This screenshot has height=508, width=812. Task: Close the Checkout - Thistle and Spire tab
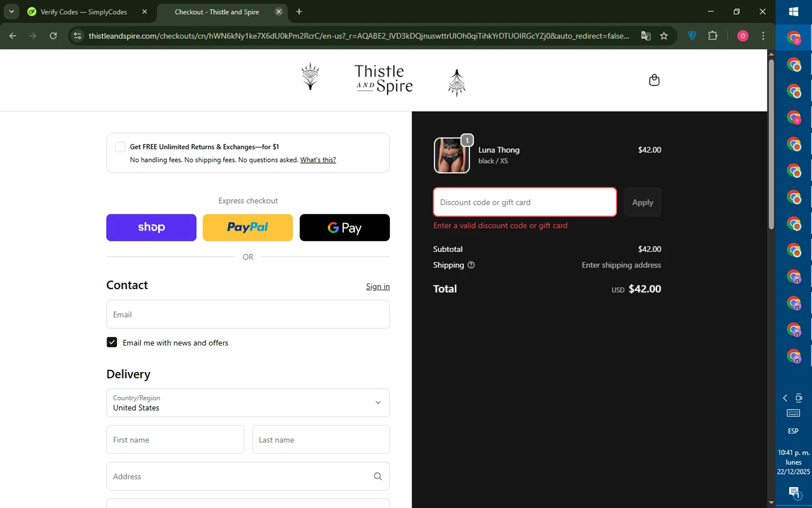pyautogui.click(x=279, y=12)
